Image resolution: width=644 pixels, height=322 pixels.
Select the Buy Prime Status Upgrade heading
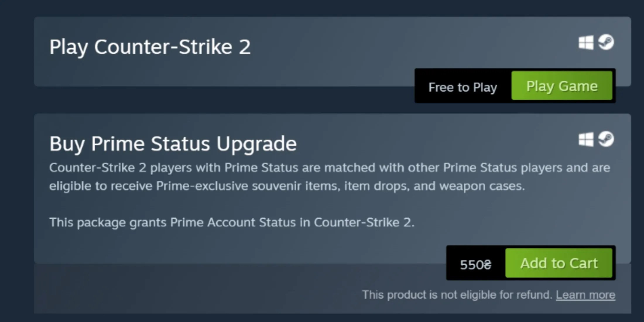tap(173, 143)
